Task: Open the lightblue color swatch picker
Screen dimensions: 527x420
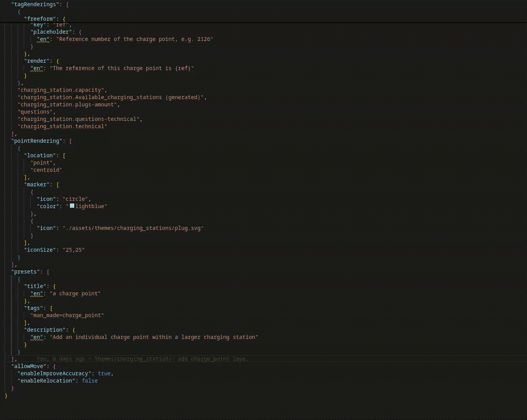Action: tap(72, 206)
